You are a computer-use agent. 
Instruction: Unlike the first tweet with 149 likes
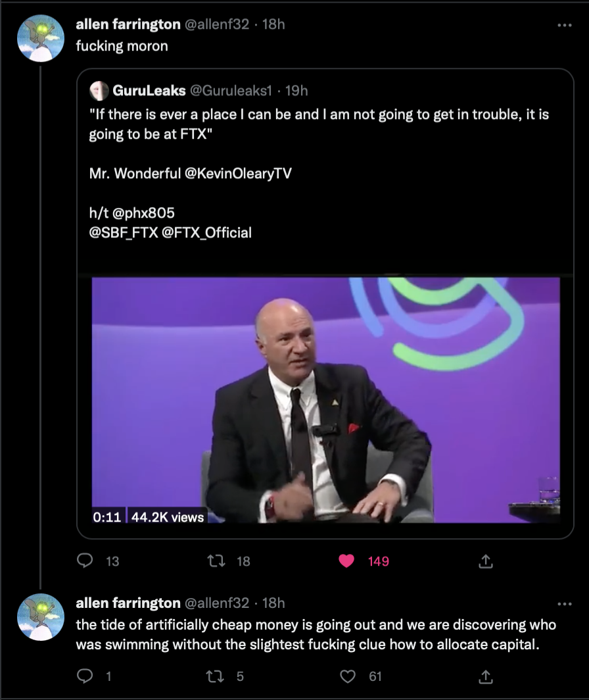pyautogui.click(x=346, y=561)
